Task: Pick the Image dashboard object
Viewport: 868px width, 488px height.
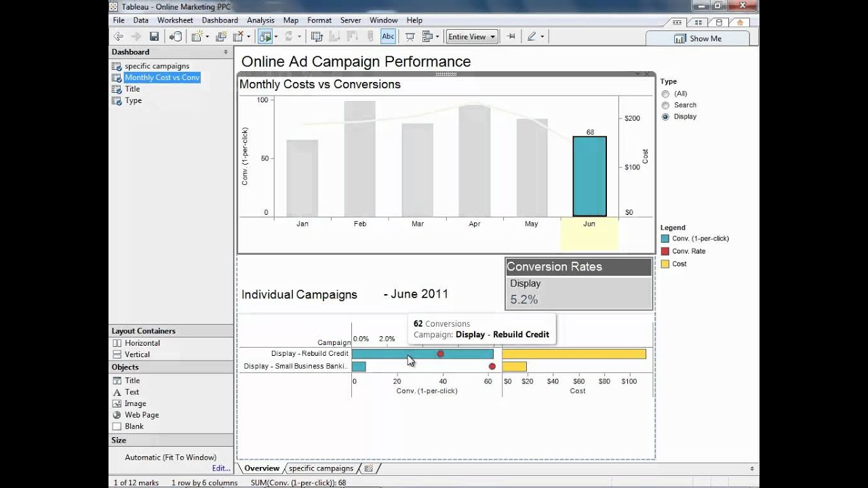Action: [130, 403]
